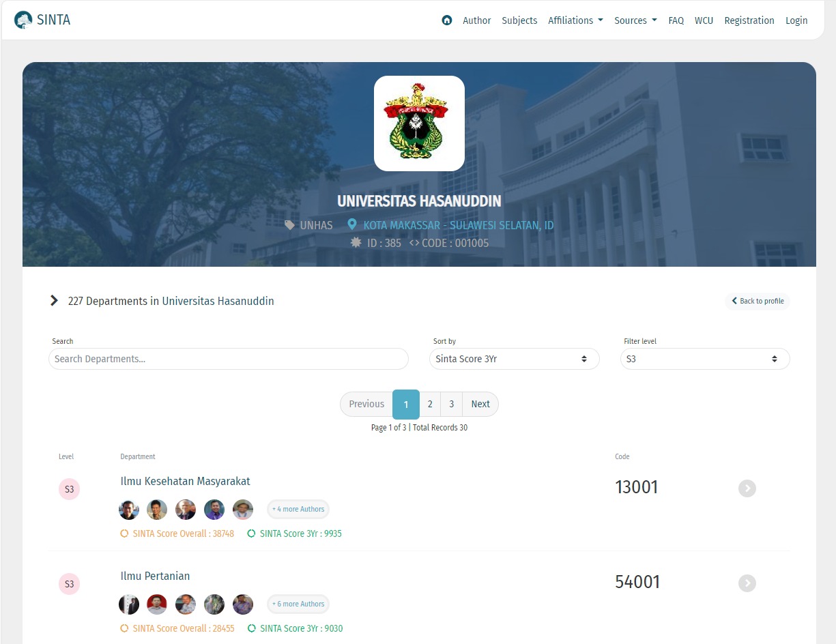Open the Author menu item
836x644 pixels.
coord(476,20)
